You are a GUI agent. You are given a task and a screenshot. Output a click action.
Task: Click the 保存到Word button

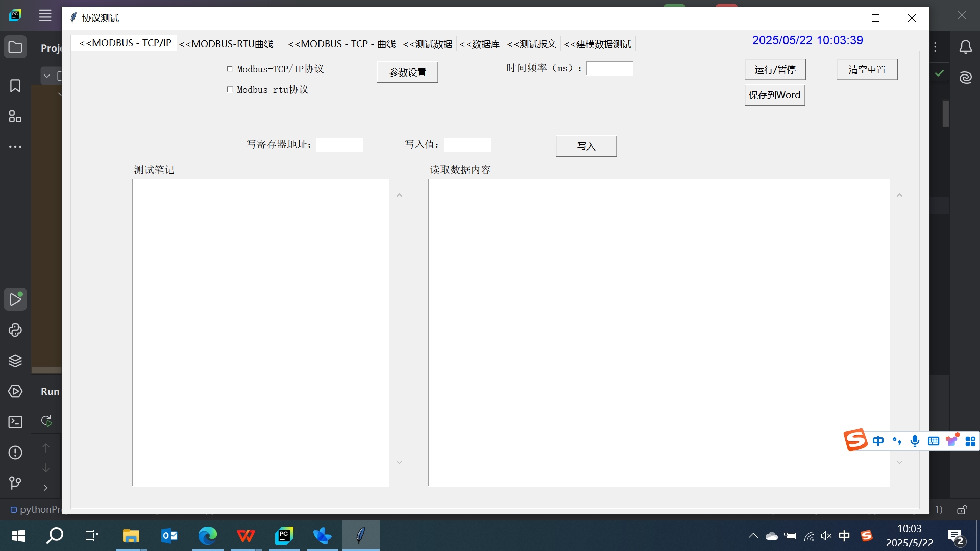pyautogui.click(x=774, y=94)
